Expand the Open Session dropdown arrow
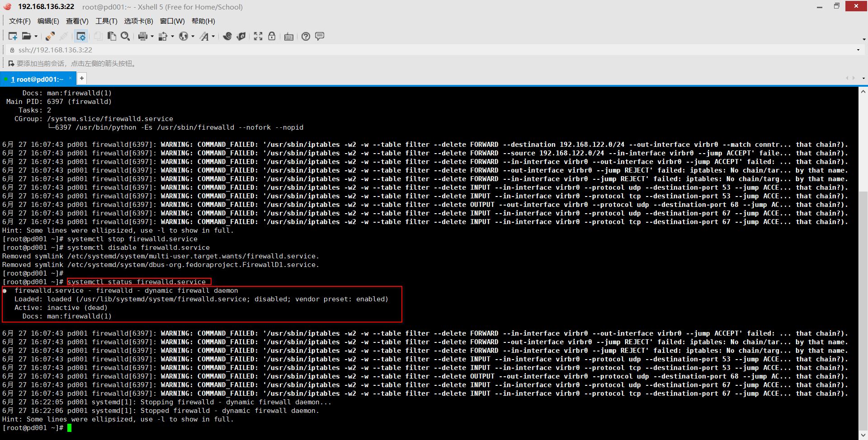This screenshot has height=440, width=868. pyautogui.click(x=36, y=36)
